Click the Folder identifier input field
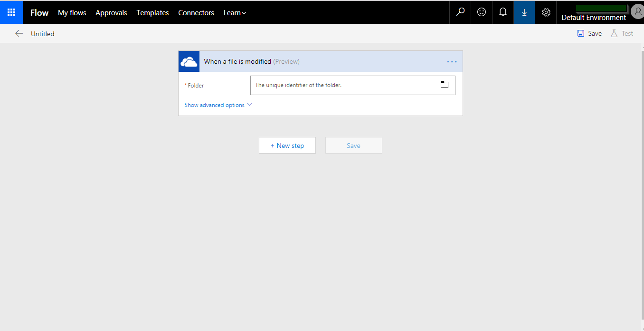The width and height of the screenshot is (644, 331). (352, 85)
